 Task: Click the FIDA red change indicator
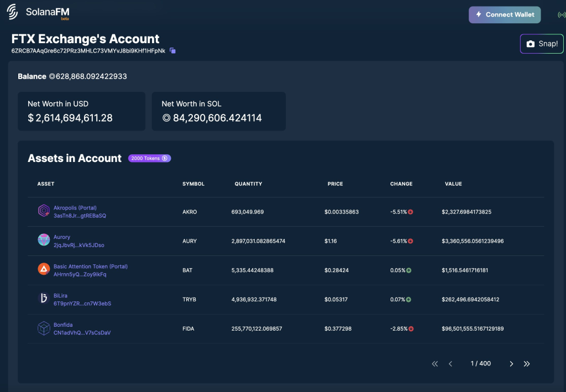(x=411, y=329)
